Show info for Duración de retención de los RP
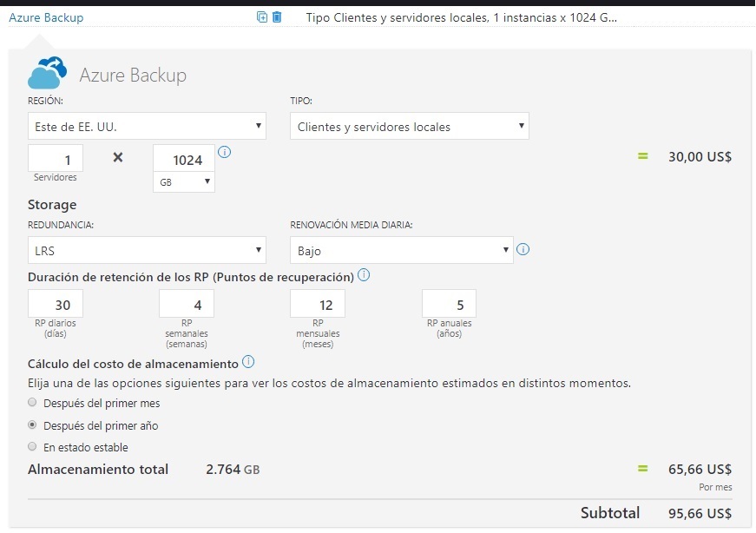 pyautogui.click(x=364, y=275)
